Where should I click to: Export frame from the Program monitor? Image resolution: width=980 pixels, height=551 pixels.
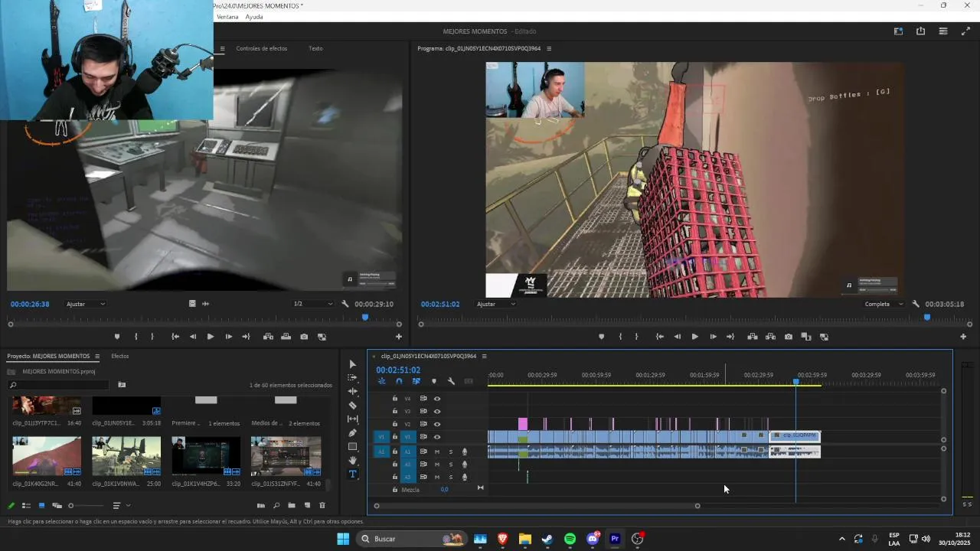[x=789, y=337]
